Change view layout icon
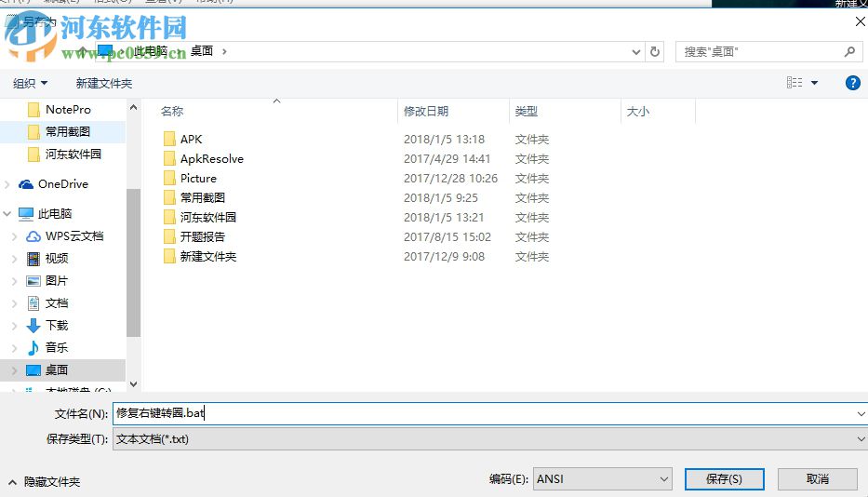 (x=795, y=83)
